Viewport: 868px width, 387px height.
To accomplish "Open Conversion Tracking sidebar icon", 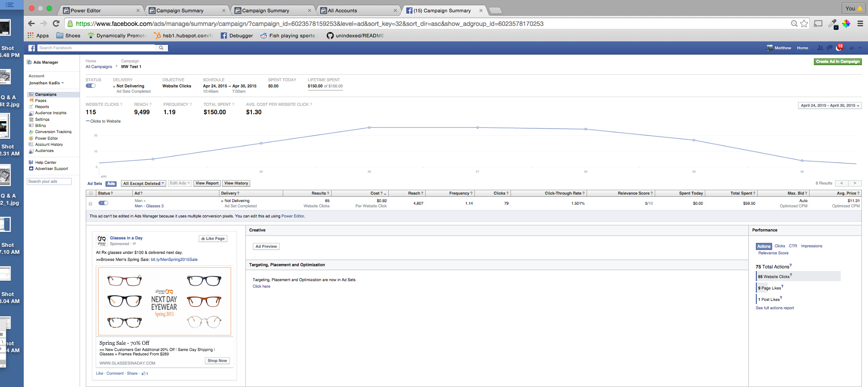I will click(31, 132).
